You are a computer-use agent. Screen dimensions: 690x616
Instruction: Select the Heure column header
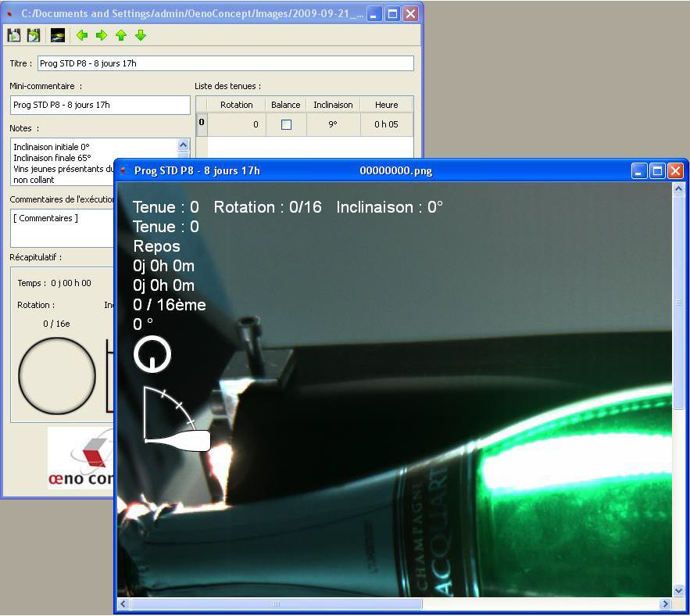(x=386, y=105)
